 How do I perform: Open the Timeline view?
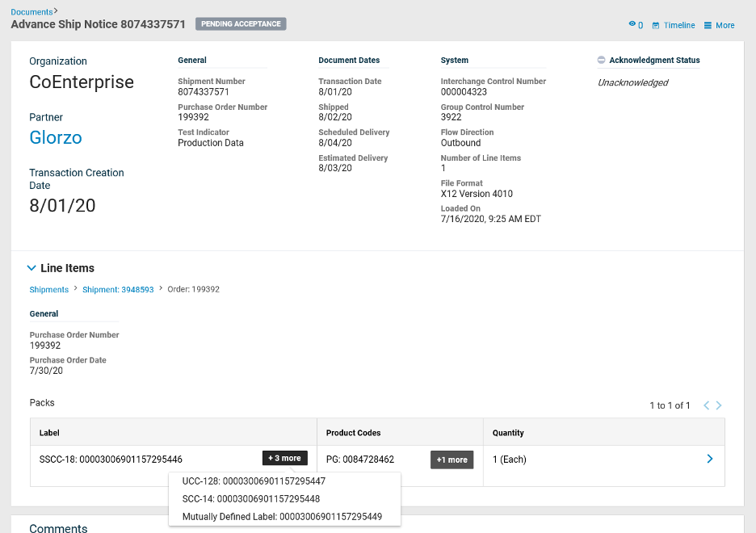[674, 25]
